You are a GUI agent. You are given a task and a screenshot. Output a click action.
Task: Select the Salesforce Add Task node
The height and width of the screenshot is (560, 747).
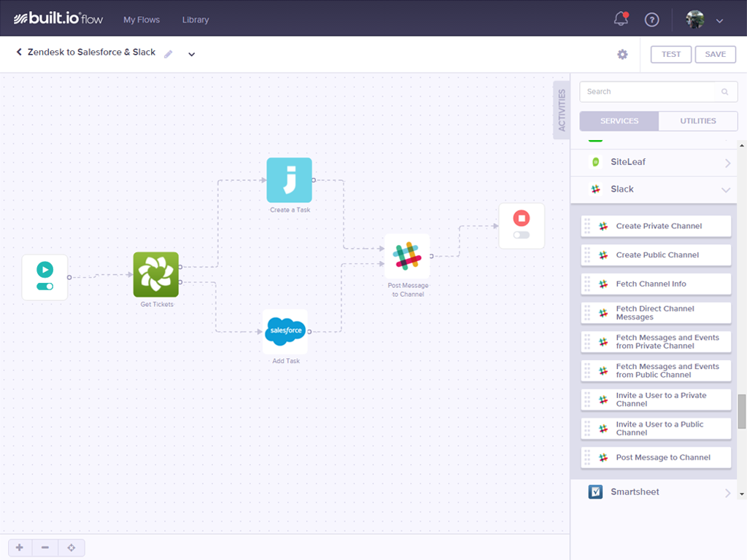285,331
